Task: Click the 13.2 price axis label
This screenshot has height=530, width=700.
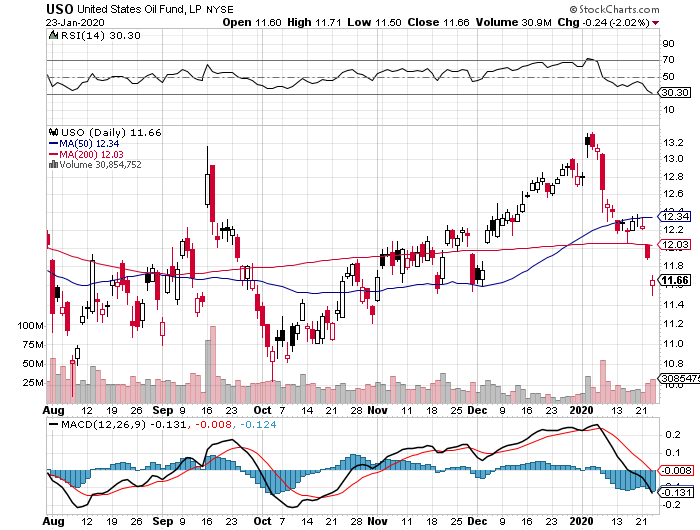Action: [673, 142]
